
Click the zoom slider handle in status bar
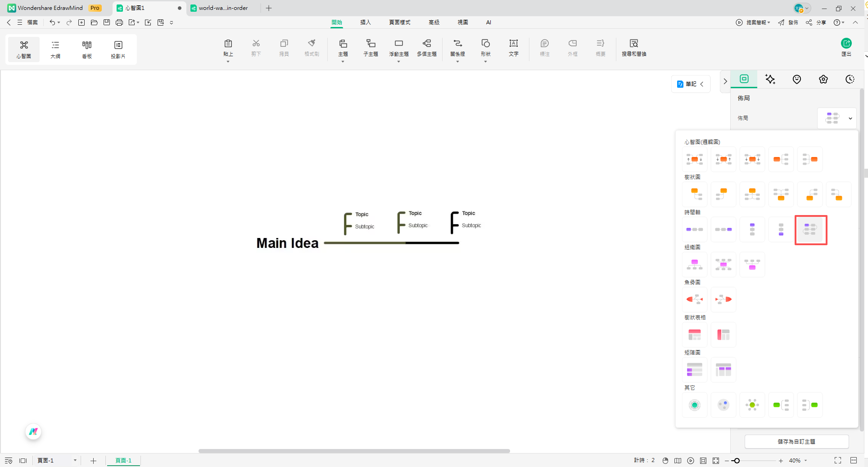(737, 461)
